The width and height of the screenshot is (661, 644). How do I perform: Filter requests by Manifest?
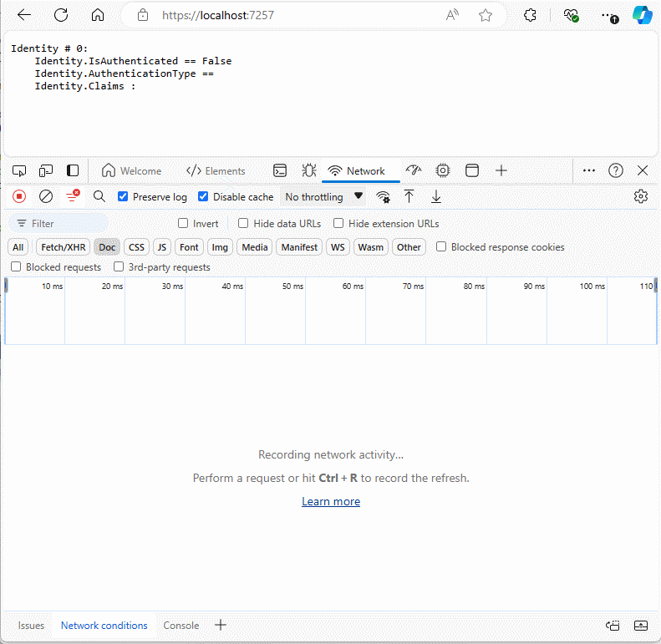point(299,247)
